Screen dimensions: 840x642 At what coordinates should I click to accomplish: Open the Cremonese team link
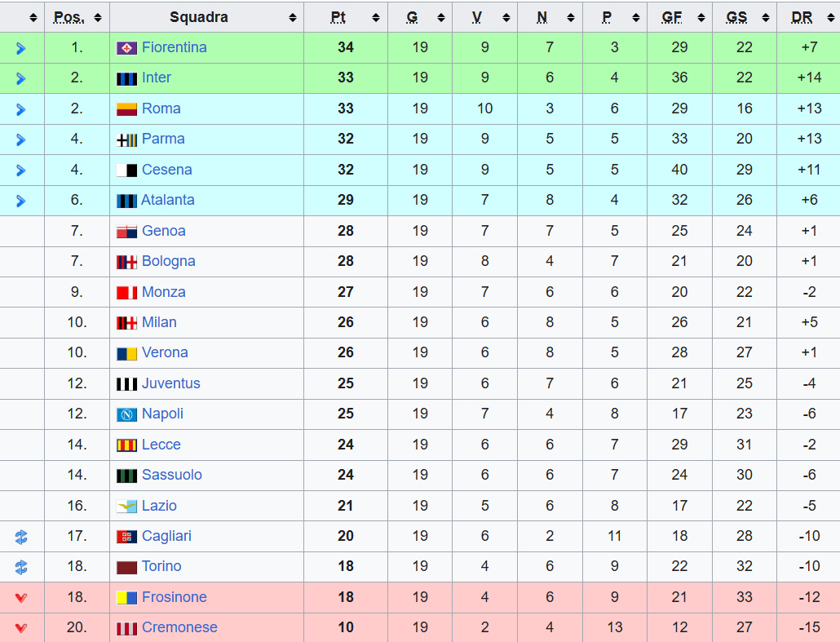[179, 628]
